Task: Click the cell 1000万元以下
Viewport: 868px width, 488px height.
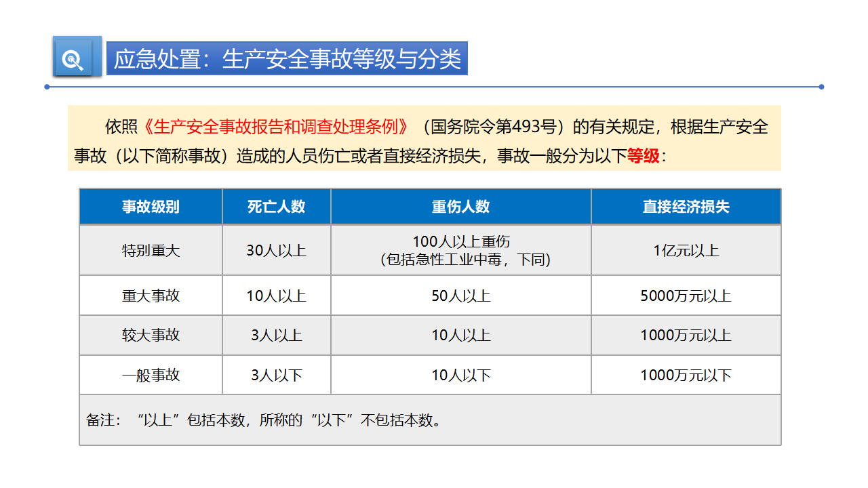Action: coord(686,375)
